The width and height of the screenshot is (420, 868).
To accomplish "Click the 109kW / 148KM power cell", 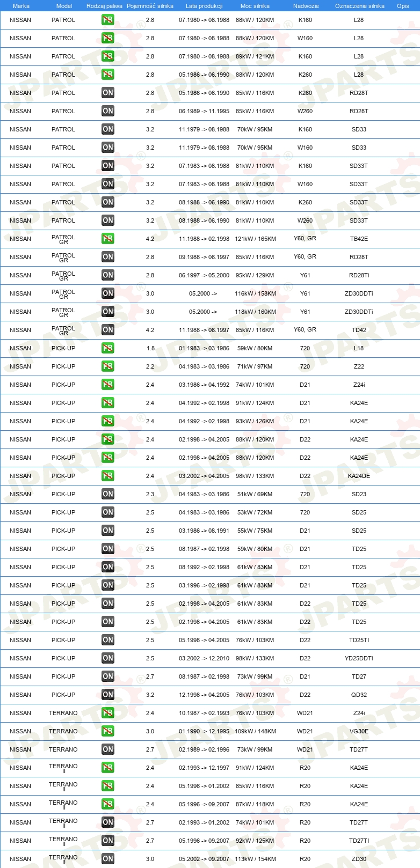I will pyautogui.click(x=255, y=731).
